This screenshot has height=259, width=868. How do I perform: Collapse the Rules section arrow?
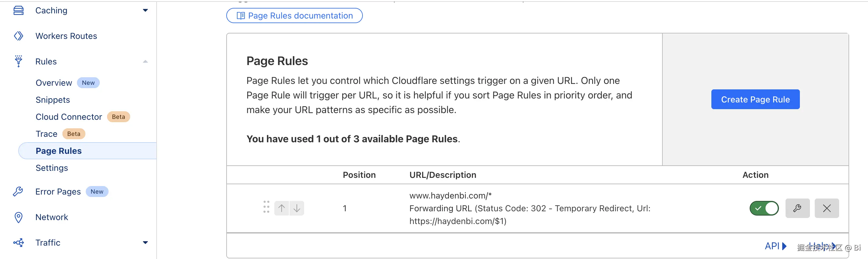coord(145,61)
